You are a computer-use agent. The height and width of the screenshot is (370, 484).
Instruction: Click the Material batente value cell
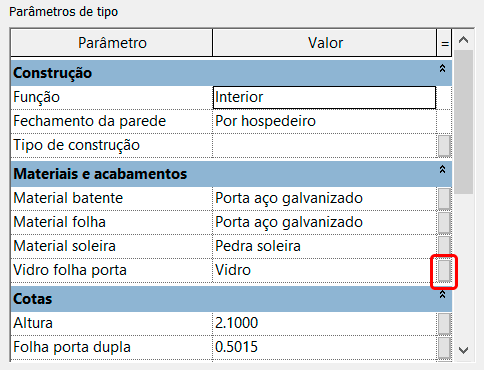[x=324, y=198]
